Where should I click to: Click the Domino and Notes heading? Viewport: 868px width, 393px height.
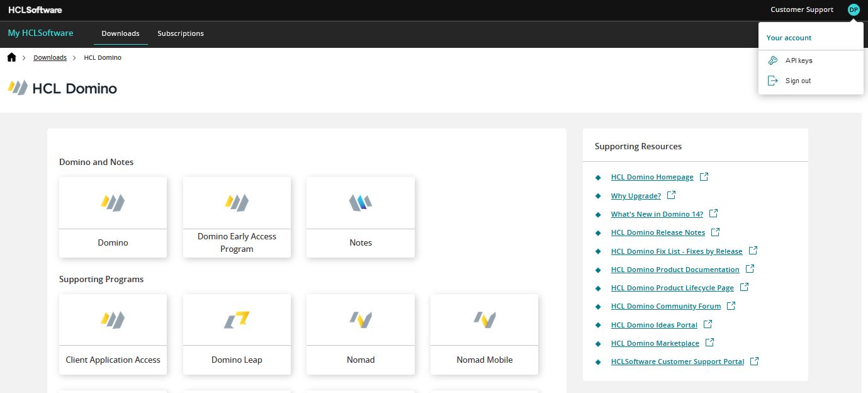(x=96, y=162)
